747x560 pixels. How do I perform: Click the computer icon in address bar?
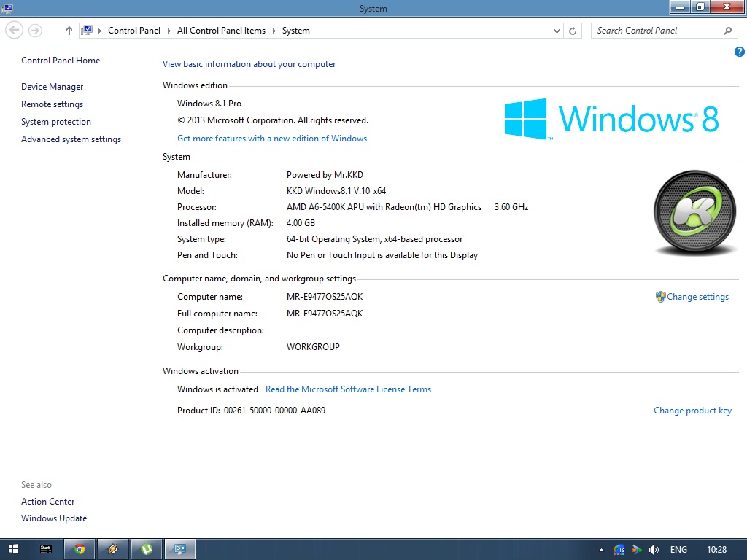tap(87, 31)
